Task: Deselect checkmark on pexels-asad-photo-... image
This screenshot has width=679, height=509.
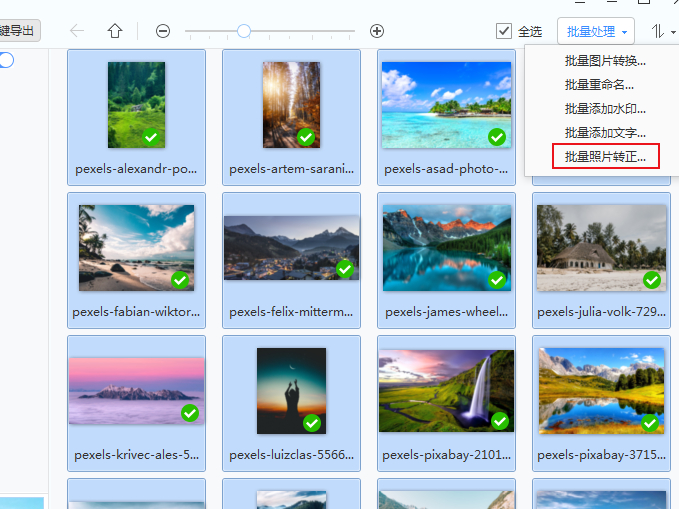Action: pyautogui.click(x=497, y=137)
